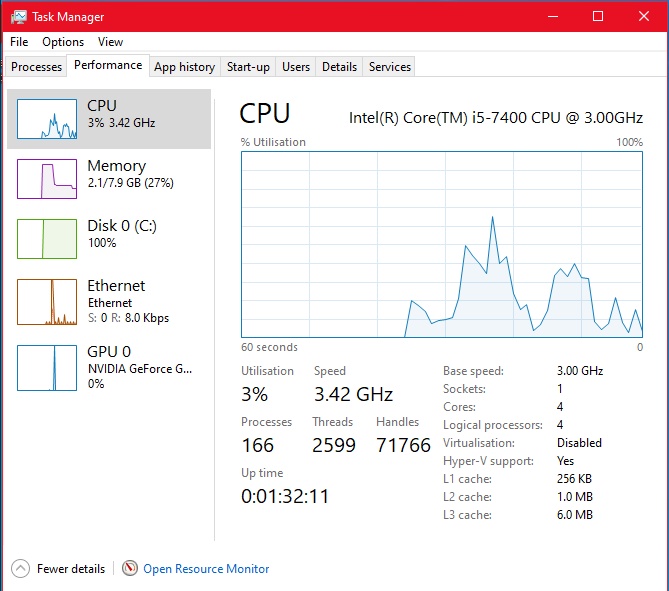Click the L3 cache 6.0 MB value
This screenshot has width=669, height=591.
(575, 515)
